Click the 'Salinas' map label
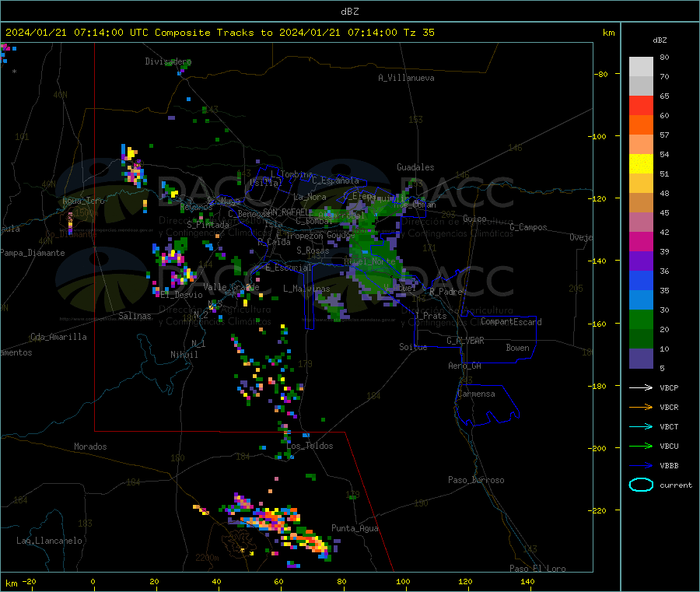This screenshot has height=592, width=700. [x=135, y=316]
